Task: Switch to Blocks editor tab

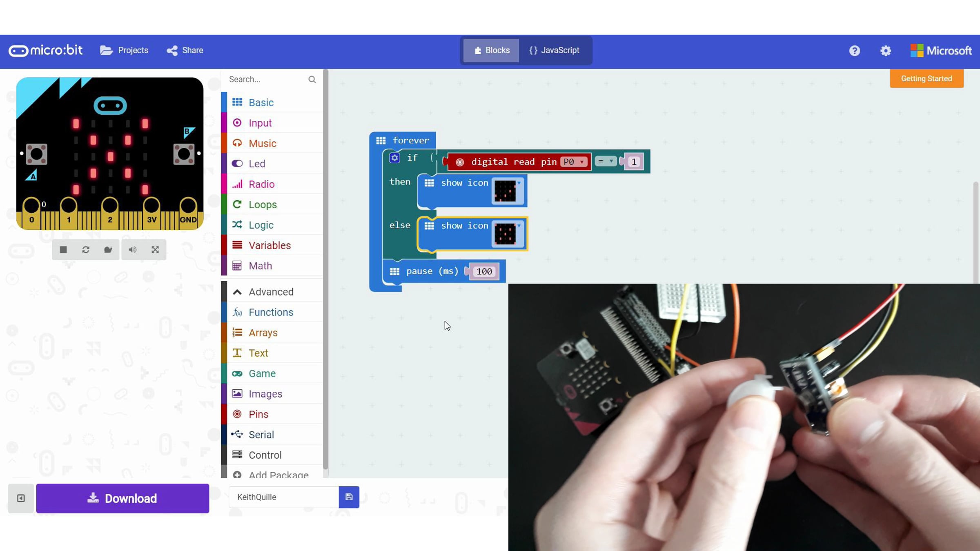Action: point(491,50)
